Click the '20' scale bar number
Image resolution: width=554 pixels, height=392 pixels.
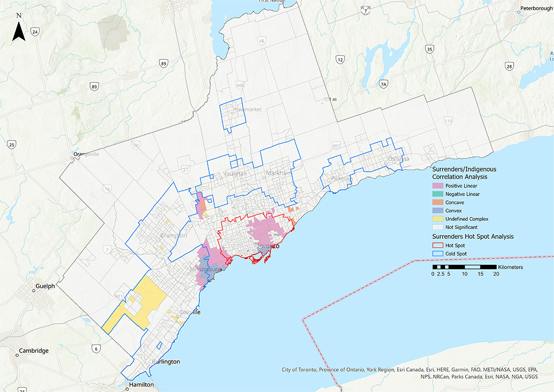point(496,274)
